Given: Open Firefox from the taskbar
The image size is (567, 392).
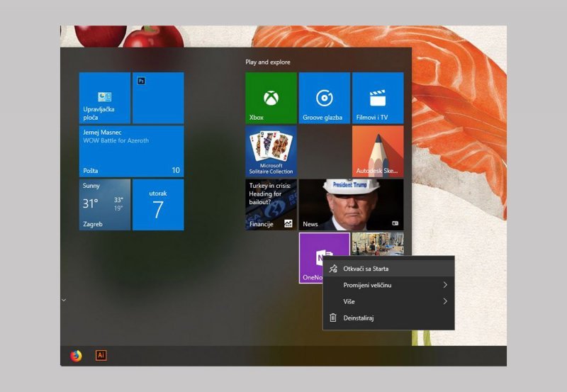Looking at the screenshot, I should coord(76,356).
